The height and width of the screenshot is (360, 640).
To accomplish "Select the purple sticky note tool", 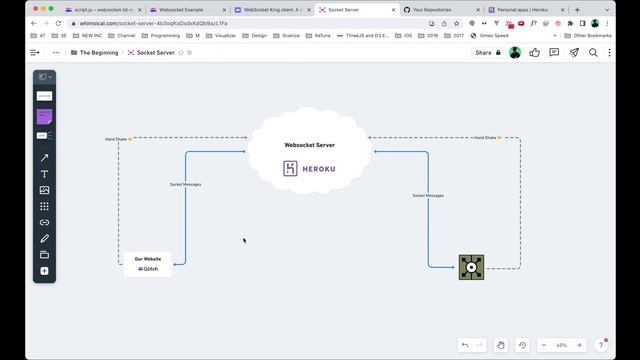I will click(44, 117).
